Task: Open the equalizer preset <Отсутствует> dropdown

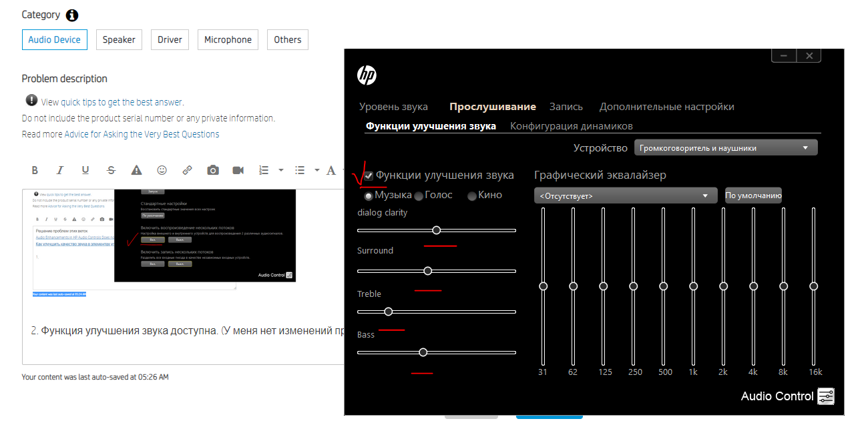Action: coord(626,195)
